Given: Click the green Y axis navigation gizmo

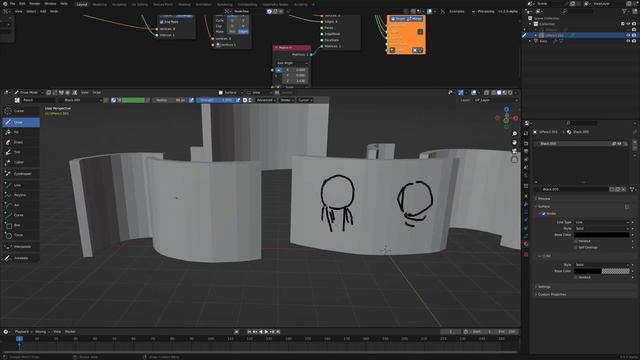Looking at the screenshot, I should coord(506,120).
